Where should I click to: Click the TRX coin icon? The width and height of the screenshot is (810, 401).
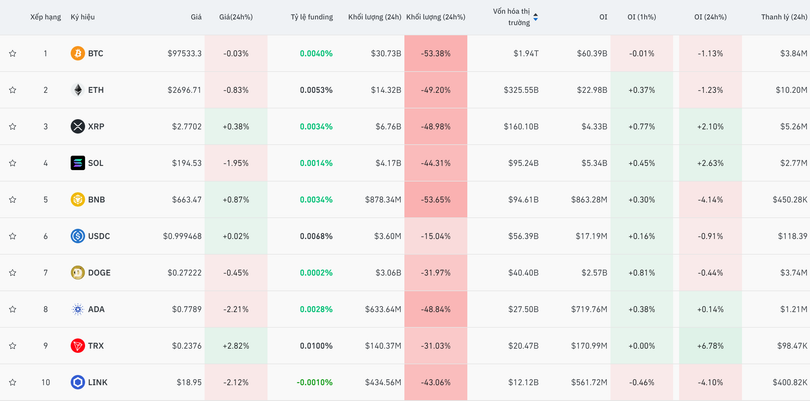(77, 345)
